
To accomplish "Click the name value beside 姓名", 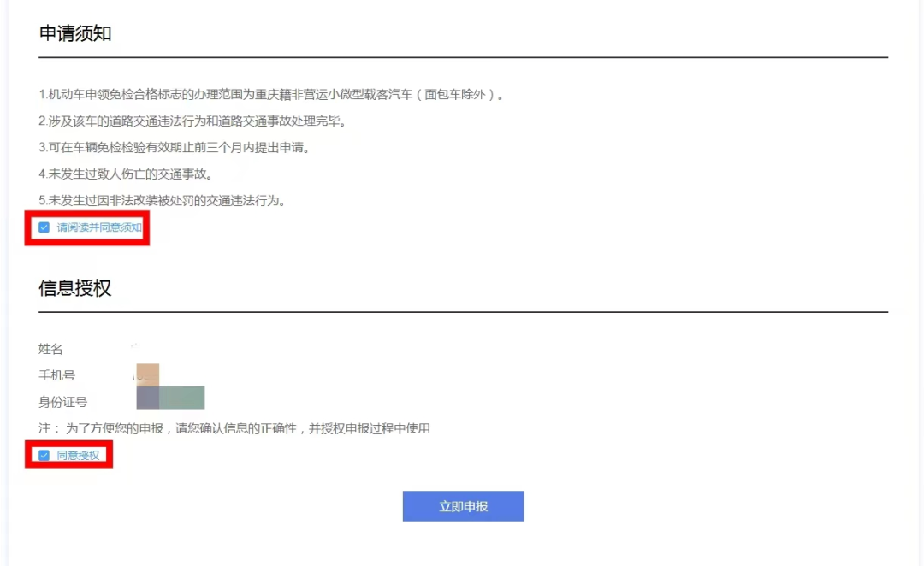I will 135,346.
